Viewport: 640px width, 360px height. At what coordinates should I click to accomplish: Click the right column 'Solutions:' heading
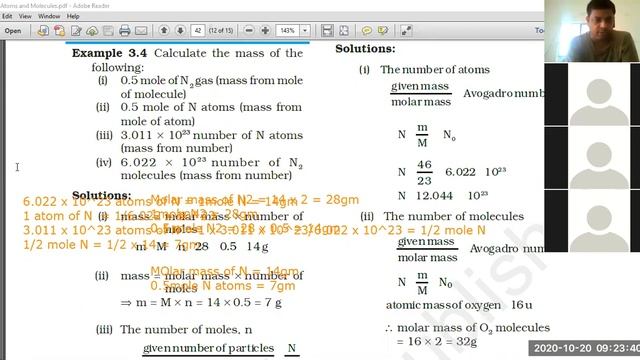pos(365,49)
